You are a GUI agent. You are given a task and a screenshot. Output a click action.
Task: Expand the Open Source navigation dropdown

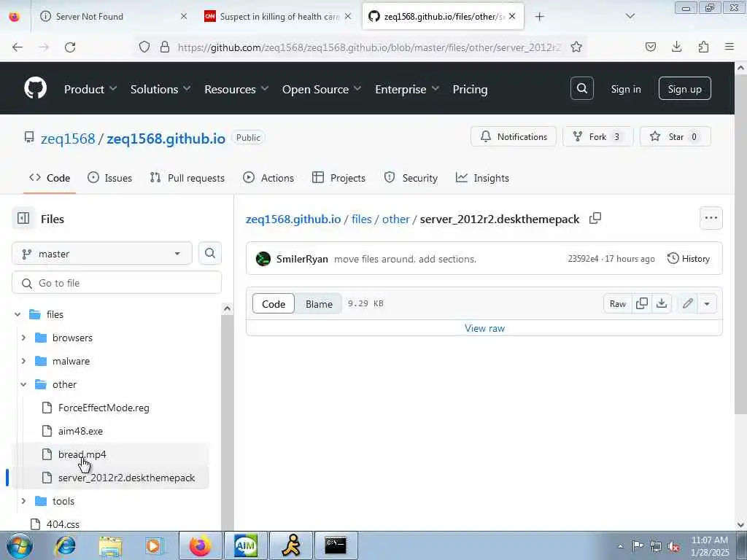322,89
